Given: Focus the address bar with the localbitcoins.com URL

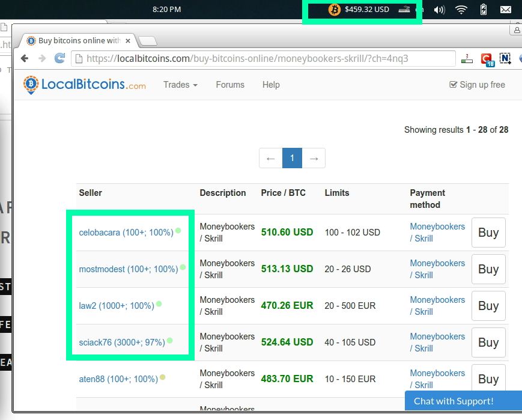Looking at the screenshot, I should pyautogui.click(x=263, y=59).
